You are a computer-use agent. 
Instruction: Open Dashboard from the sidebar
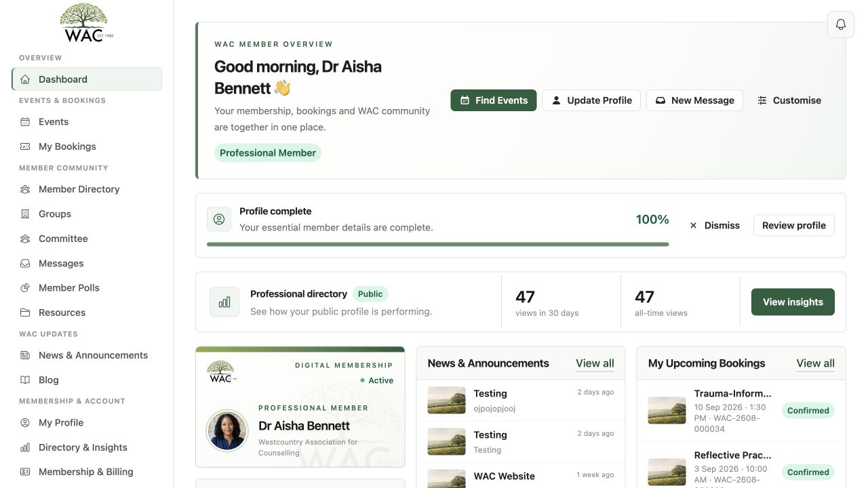pyautogui.click(x=87, y=79)
